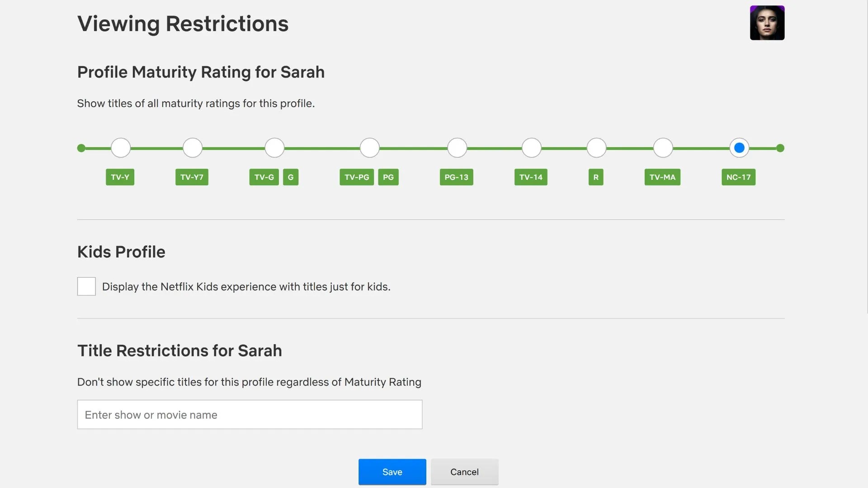Screen dimensions: 868x488
Task: Set maturity rating to TV-MA
Action: point(662,147)
